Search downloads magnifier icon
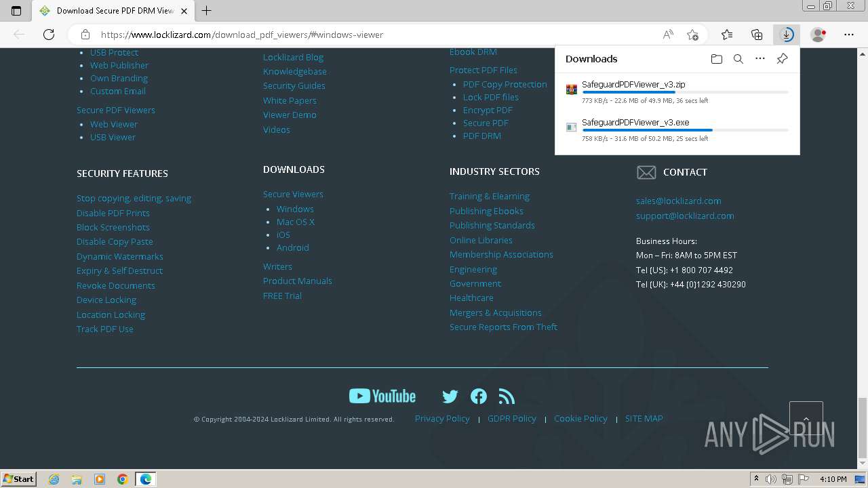 [x=738, y=59]
